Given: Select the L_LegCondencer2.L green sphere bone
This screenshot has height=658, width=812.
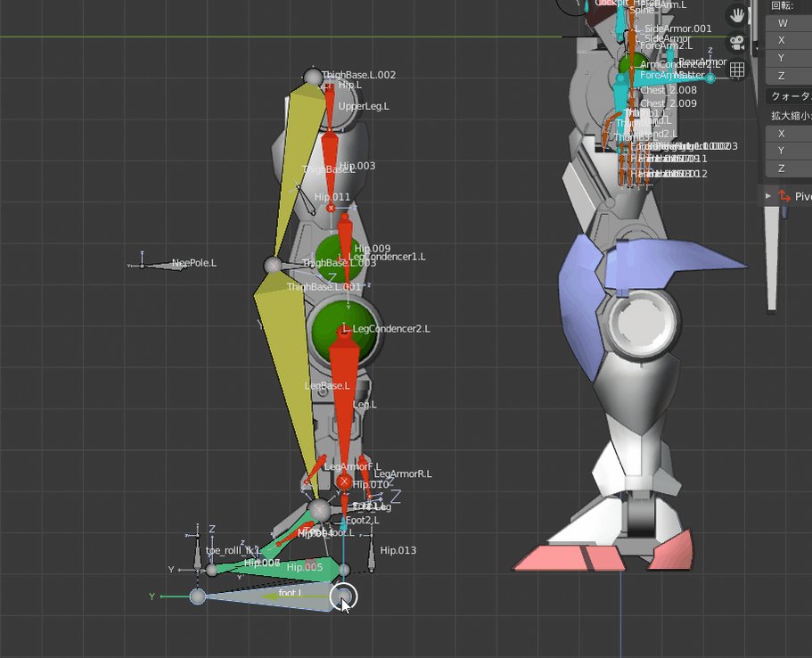Looking at the screenshot, I should [345, 330].
